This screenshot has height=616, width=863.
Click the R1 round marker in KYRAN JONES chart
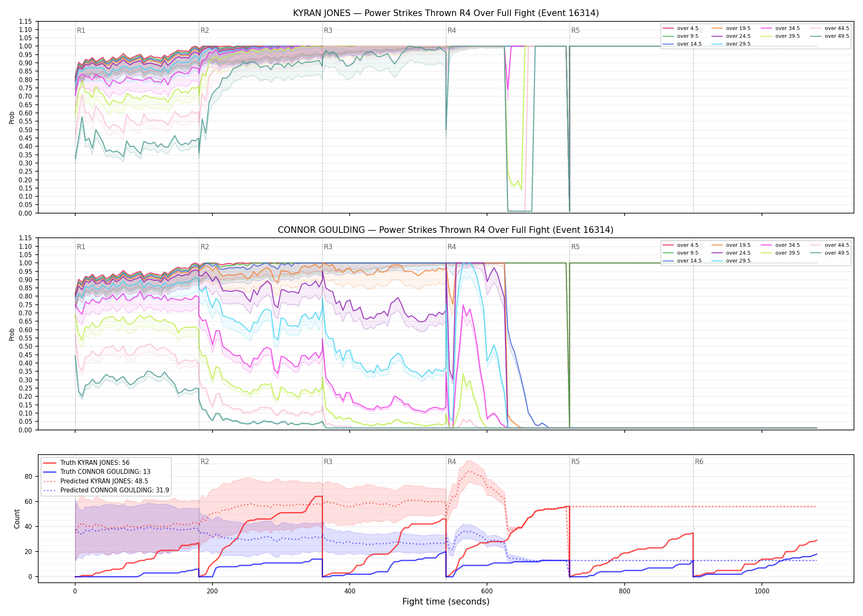pos(81,30)
